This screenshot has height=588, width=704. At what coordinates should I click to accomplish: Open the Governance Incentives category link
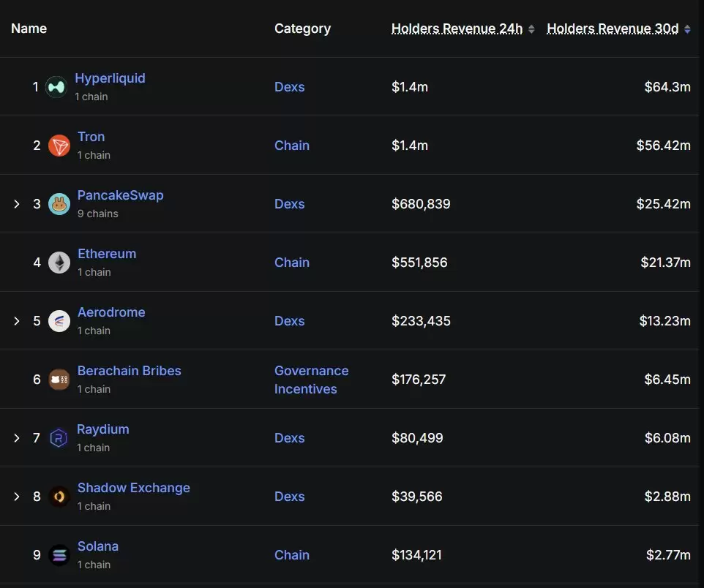(312, 380)
